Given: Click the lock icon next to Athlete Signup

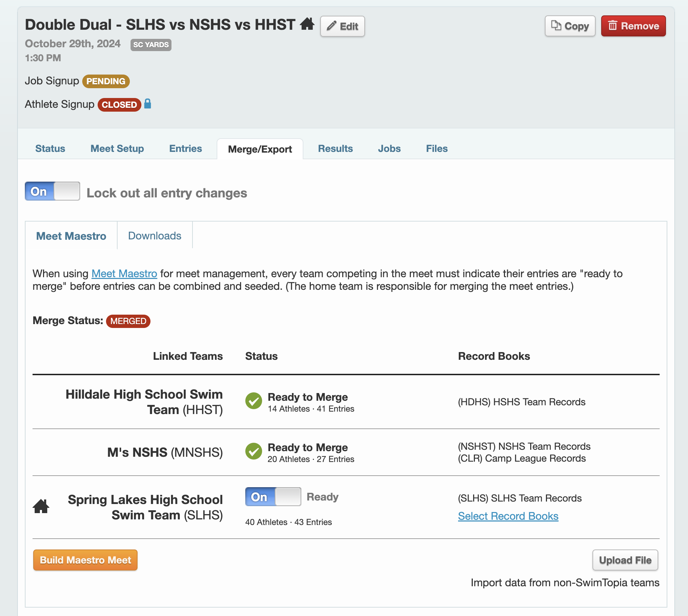Looking at the screenshot, I should pyautogui.click(x=147, y=104).
